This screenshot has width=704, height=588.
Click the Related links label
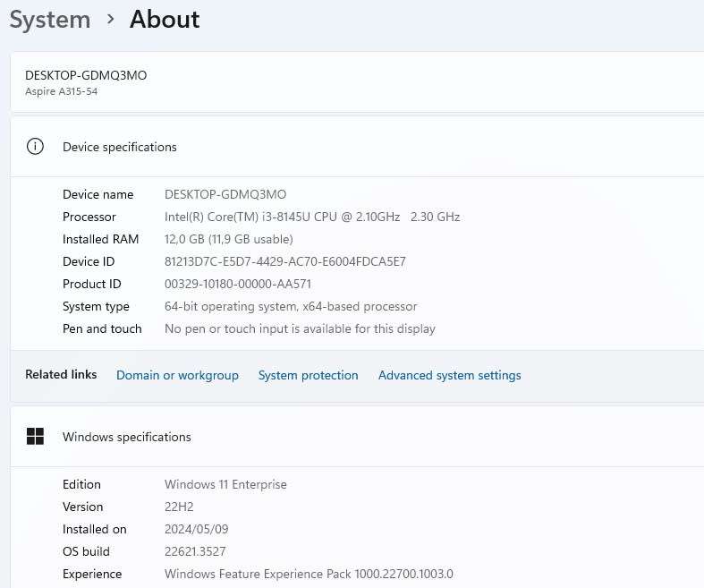point(61,375)
